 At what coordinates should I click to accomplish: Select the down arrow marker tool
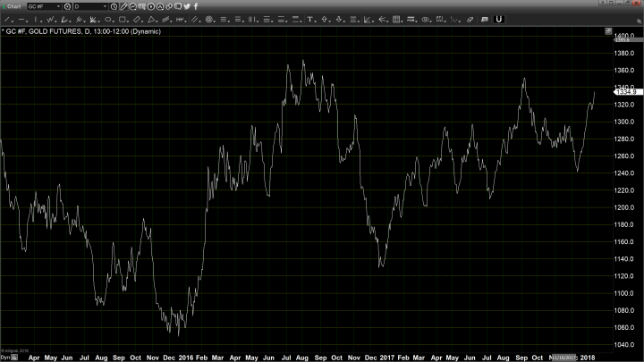[x=339, y=20]
